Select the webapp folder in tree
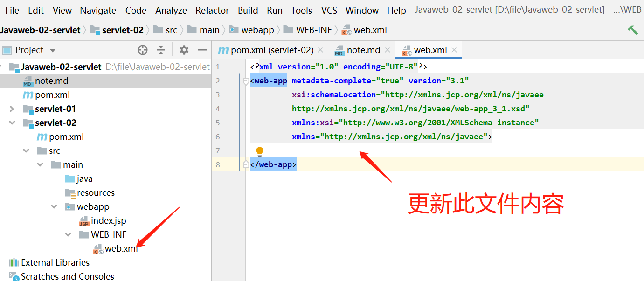The image size is (644, 281). coord(93,206)
